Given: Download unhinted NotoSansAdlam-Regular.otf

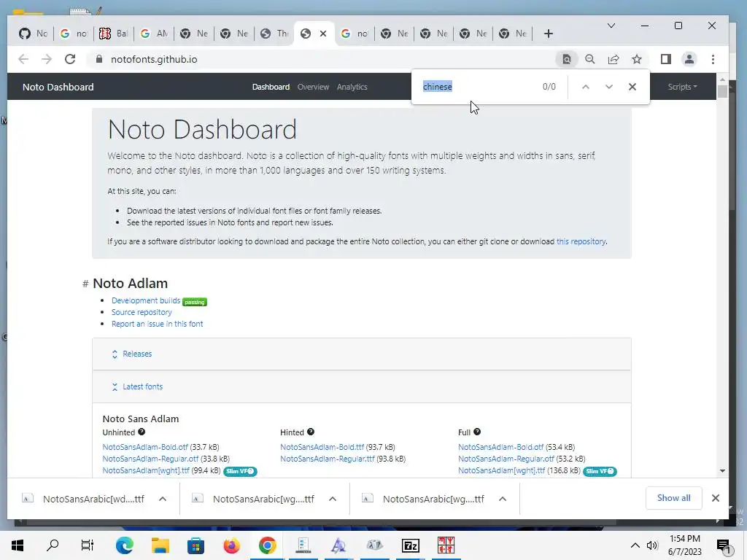Looking at the screenshot, I should coord(150,459).
